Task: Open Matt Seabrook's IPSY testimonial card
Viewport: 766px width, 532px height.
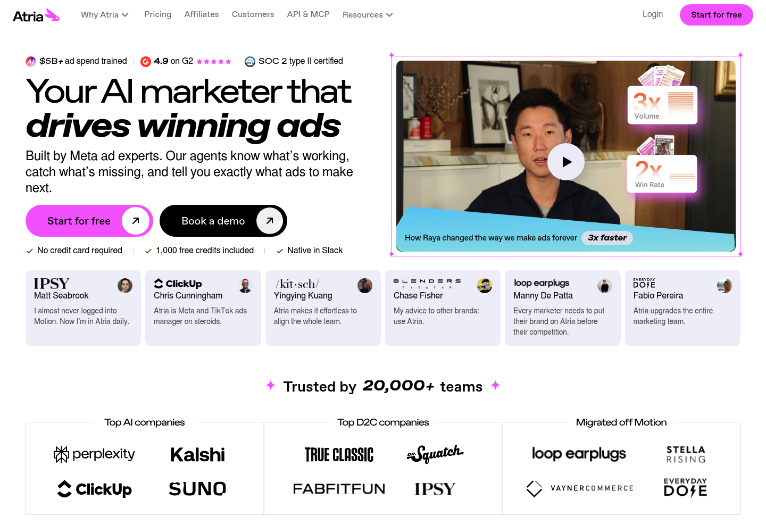Action: click(x=84, y=308)
